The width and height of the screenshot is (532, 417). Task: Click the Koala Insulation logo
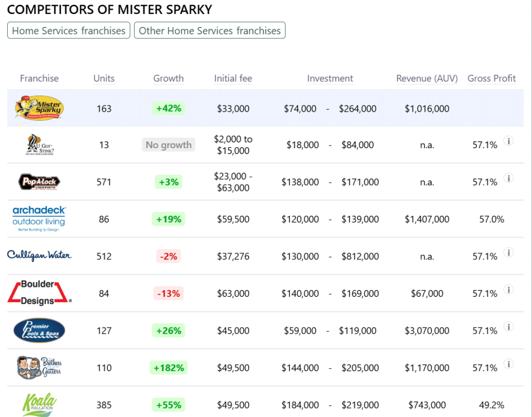pos(39,405)
